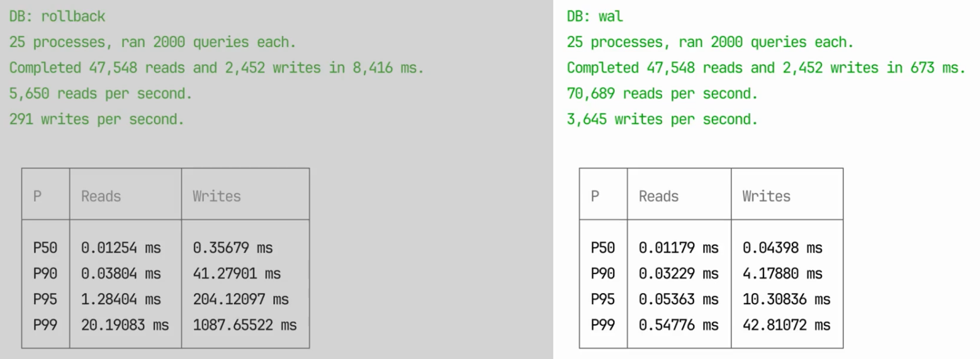Image resolution: width=980 pixels, height=359 pixels.
Task: Select the wal 673 ms completion line
Action: point(766,68)
